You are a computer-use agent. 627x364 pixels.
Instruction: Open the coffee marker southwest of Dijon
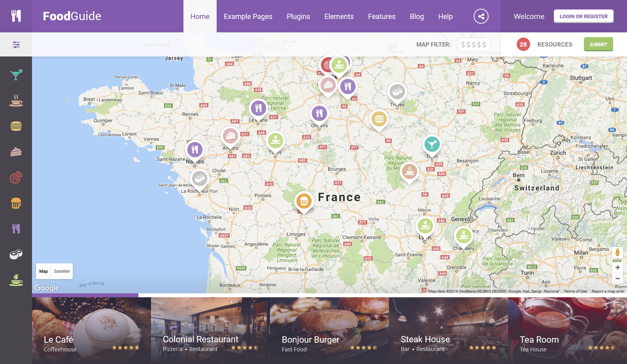[x=410, y=173]
